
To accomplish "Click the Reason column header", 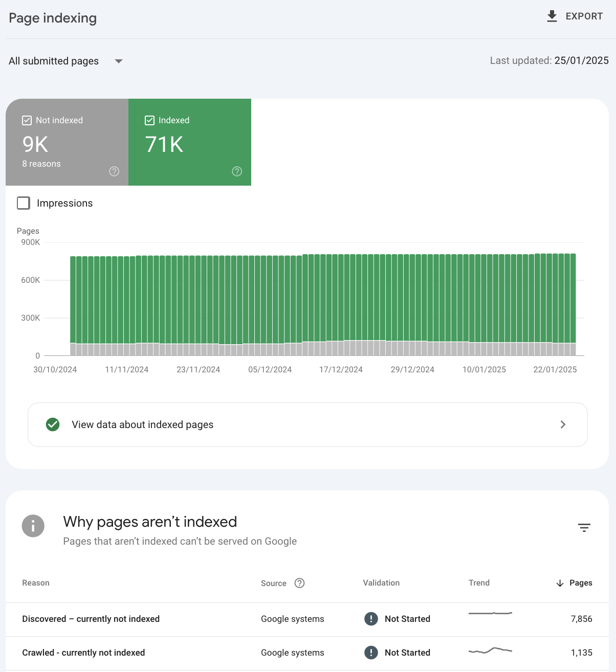I will (36, 583).
